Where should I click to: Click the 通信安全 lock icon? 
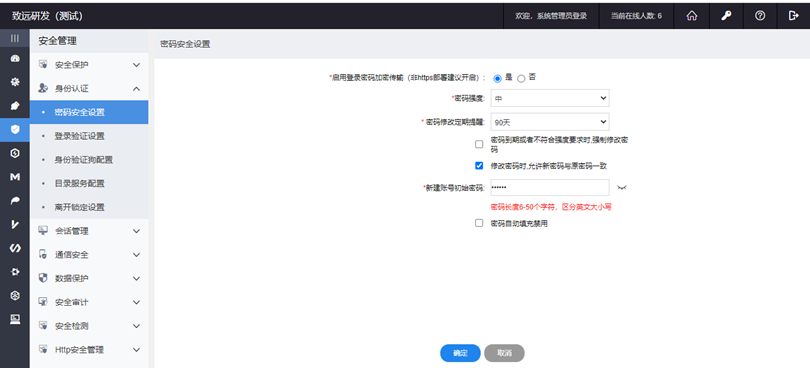pos(43,254)
